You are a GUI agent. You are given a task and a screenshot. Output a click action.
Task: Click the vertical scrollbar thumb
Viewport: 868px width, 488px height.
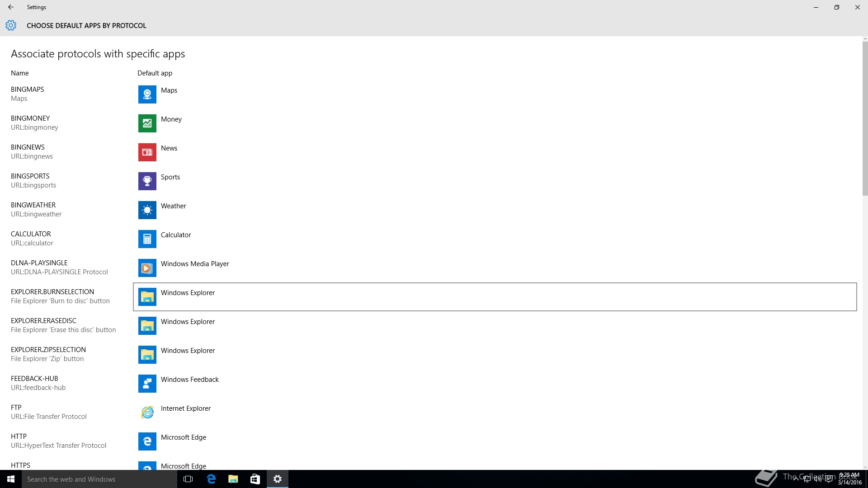865,118
